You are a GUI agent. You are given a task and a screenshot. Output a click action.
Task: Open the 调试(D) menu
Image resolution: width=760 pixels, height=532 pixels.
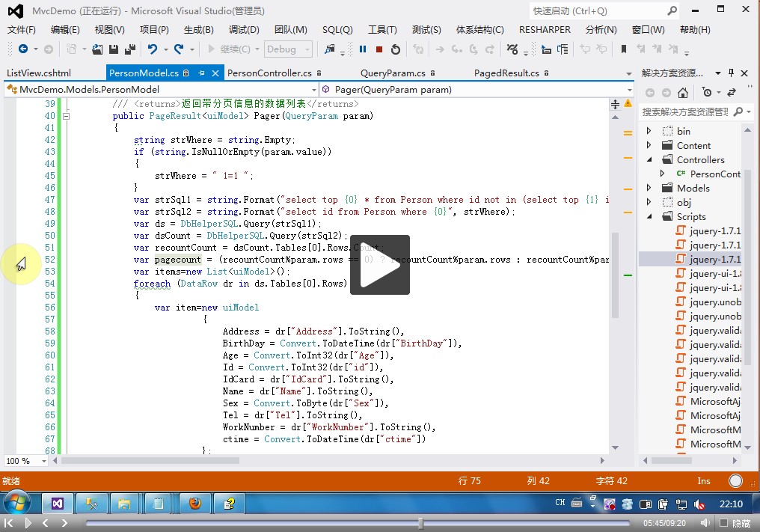tap(244, 30)
